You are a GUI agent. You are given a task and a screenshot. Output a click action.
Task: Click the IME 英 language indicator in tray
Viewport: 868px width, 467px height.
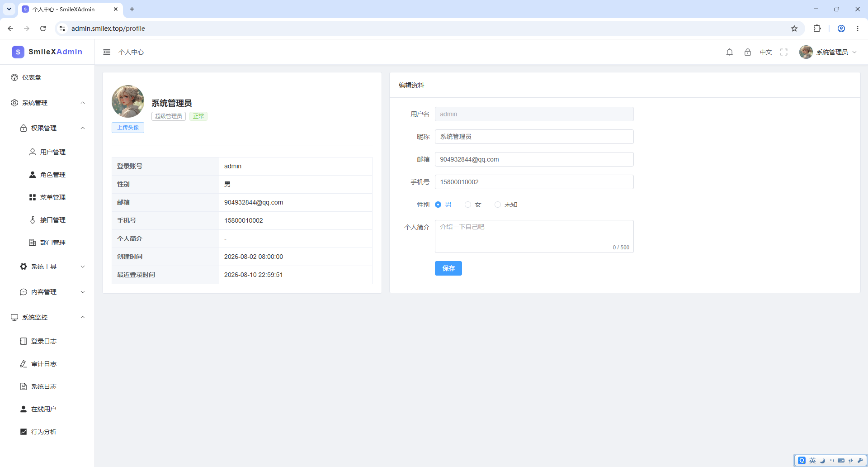813,461
